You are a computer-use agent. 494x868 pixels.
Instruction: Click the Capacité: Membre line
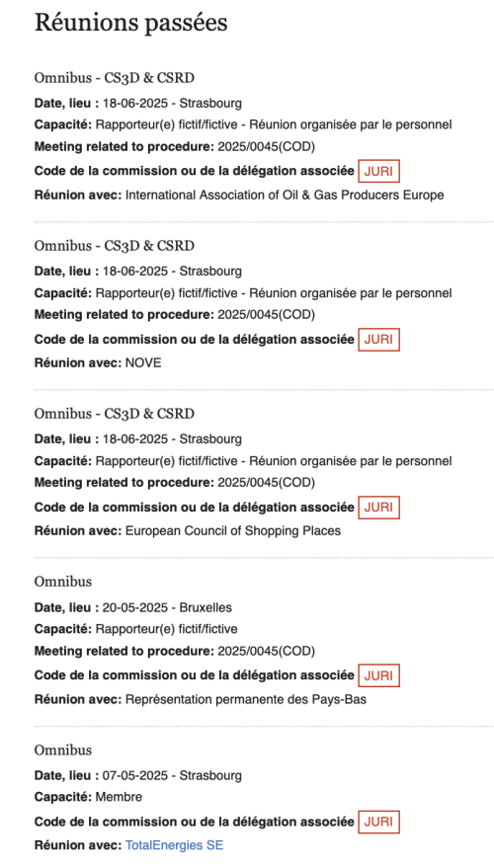pyautogui.click(x=88, y=797)
